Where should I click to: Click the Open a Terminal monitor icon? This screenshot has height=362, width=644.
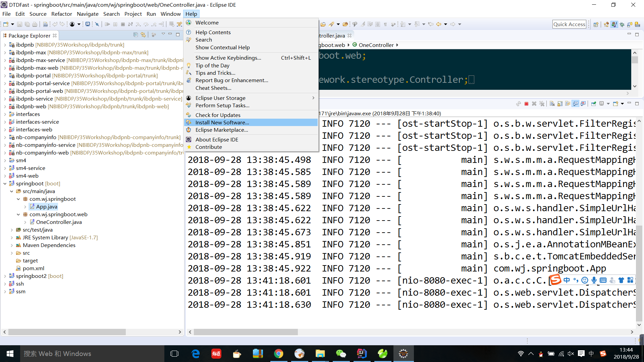click(x=88, y=24)
